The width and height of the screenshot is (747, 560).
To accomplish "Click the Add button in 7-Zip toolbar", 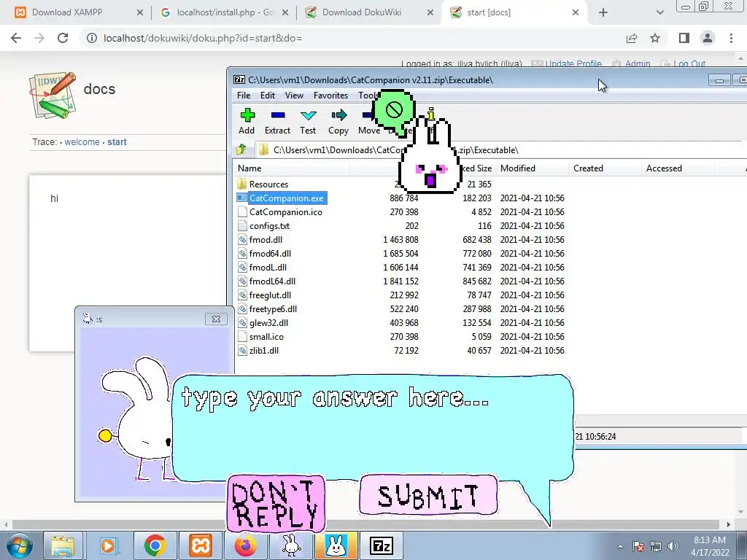I will (247, 122).
